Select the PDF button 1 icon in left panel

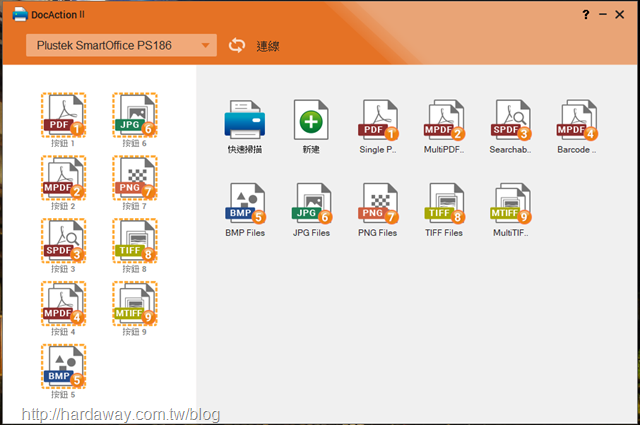click(63, 115)
